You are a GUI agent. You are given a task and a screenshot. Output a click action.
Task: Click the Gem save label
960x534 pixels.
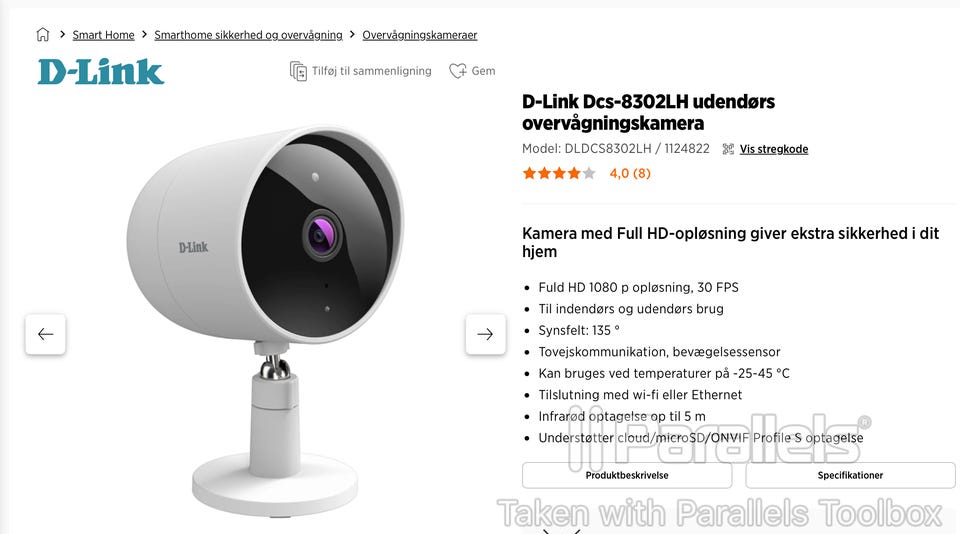pyautogui.click(x=483, y=71)
